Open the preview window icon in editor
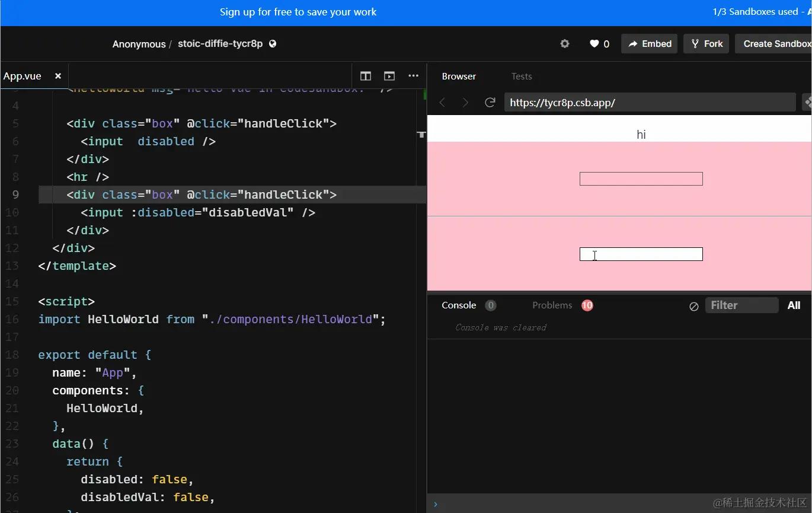Image resolution: width=812 pixels, height=513 pixels. click(x=389, y=76)
